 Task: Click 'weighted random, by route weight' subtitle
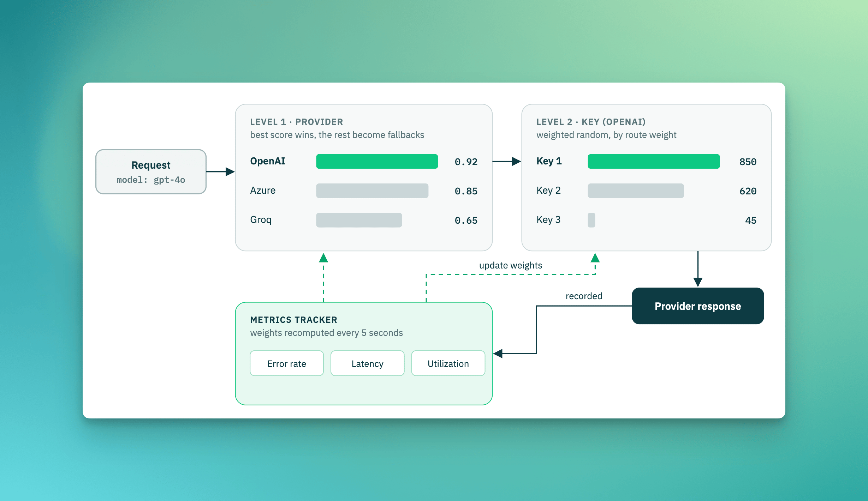coord(606,135)
